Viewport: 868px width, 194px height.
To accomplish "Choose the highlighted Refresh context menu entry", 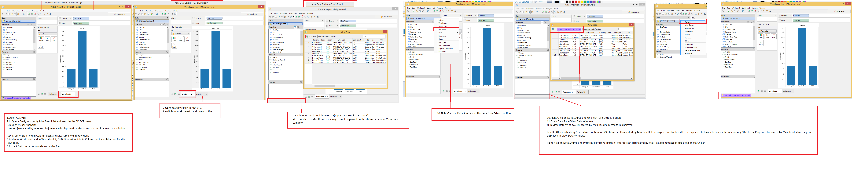I will coord(688,22).
